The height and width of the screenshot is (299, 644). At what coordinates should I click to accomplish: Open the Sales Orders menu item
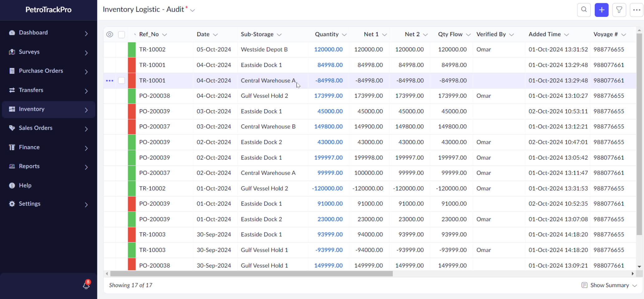coord(35,128)
